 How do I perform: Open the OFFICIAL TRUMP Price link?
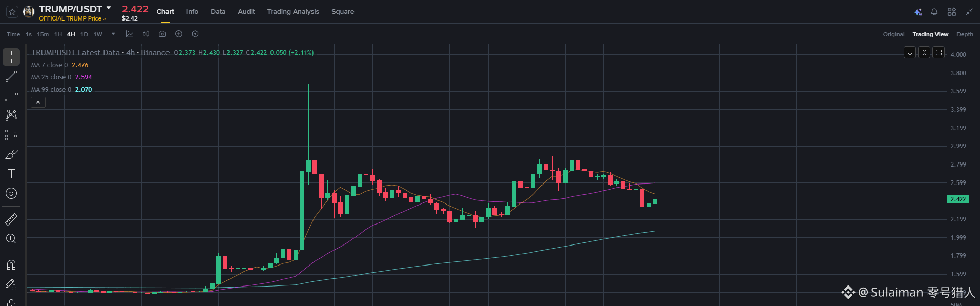click(x=72, y=18)
